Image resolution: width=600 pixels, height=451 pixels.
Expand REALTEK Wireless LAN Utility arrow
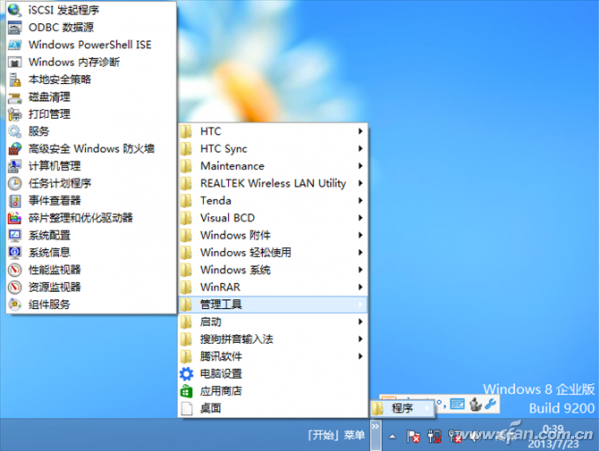[360, 183]
